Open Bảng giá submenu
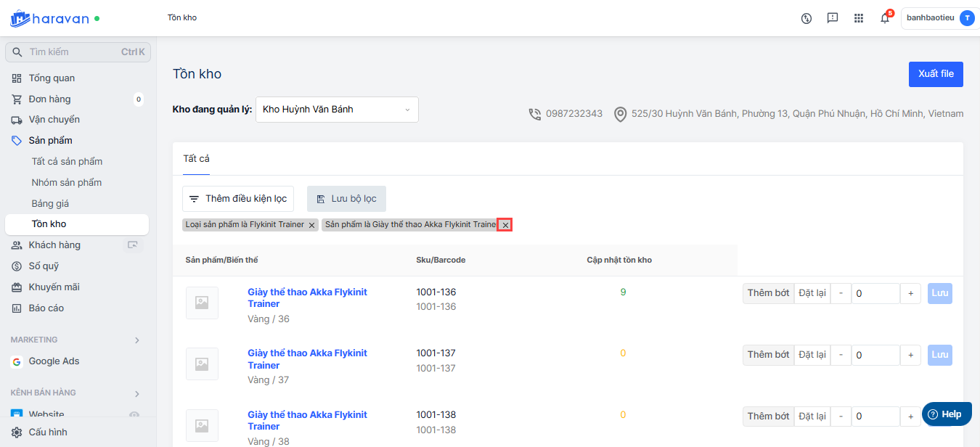 (50, 203)
